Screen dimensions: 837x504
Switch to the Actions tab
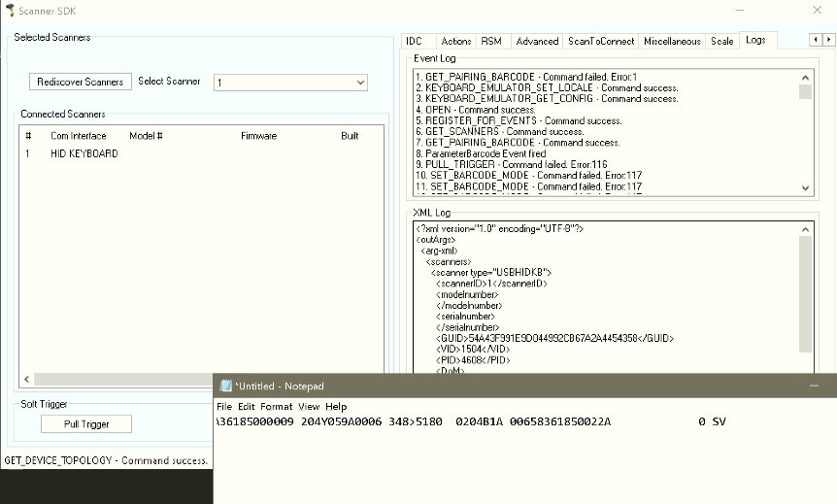pos(455,41)
